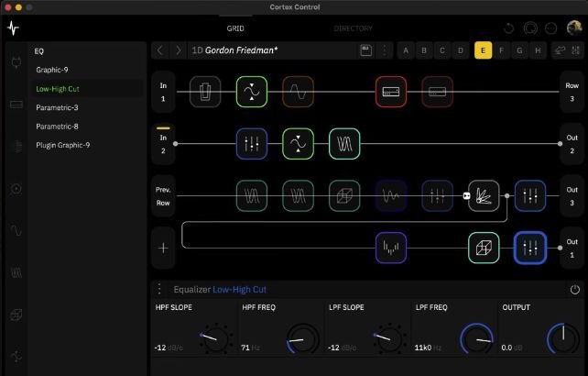Select the active yellow scene E
588x376 pixels.
click(483, 50)
